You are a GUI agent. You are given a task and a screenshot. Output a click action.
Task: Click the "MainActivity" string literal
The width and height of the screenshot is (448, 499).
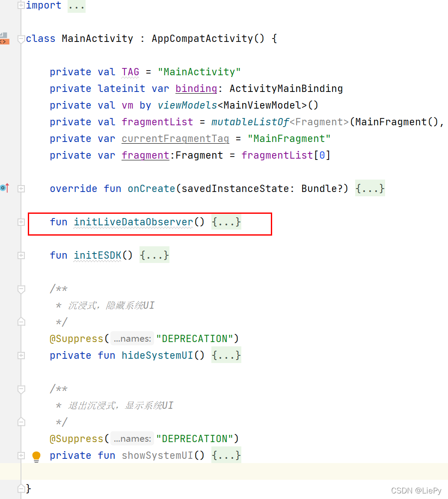pos(199,72)
